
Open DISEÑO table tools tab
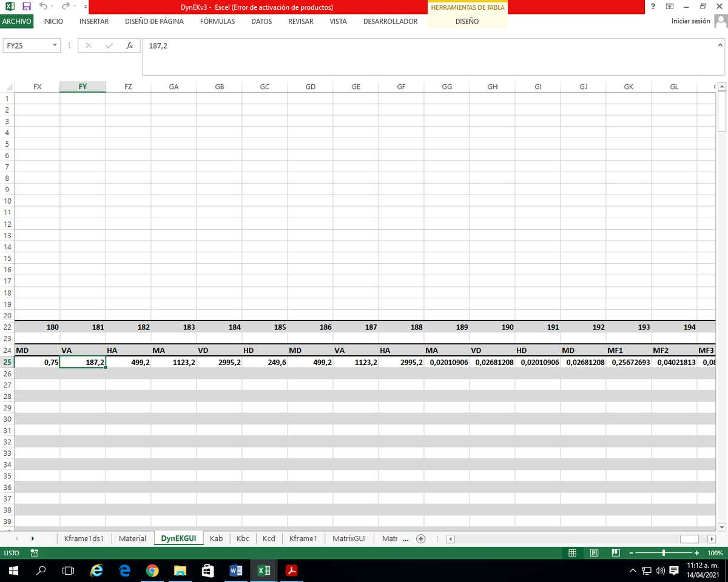point(467,21)
